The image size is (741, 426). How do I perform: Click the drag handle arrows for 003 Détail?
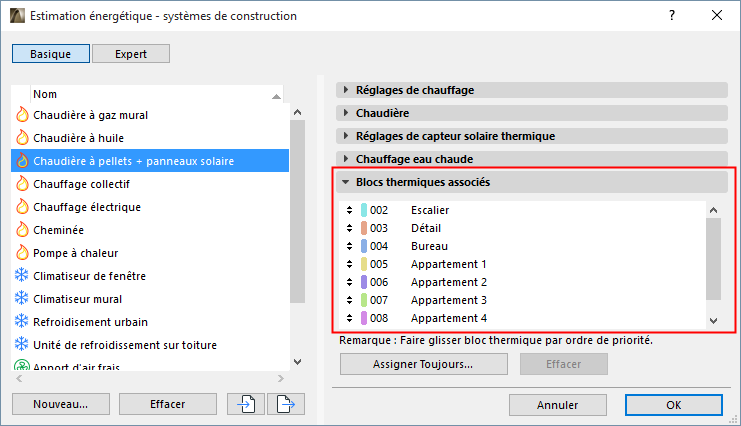click(349, 228)
